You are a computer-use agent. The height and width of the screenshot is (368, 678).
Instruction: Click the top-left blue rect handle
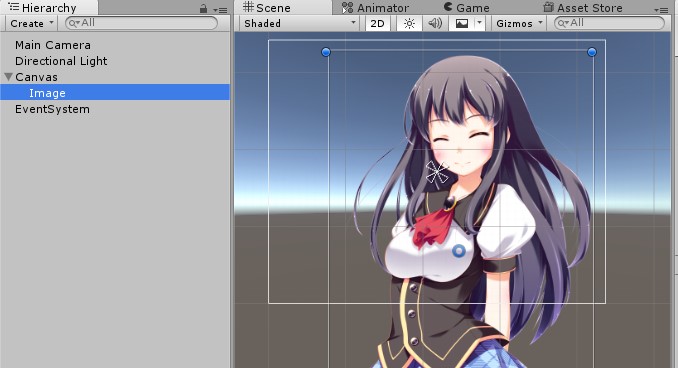(326, 52)
